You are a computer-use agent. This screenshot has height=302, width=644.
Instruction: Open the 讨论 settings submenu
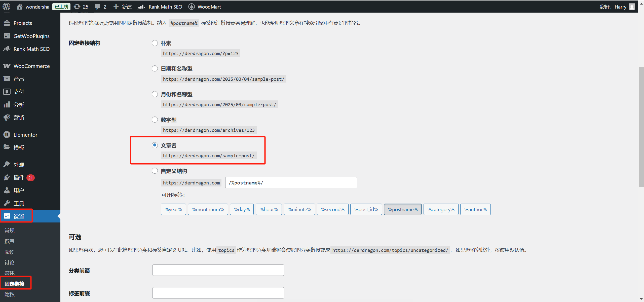click(x=9, y=262)
